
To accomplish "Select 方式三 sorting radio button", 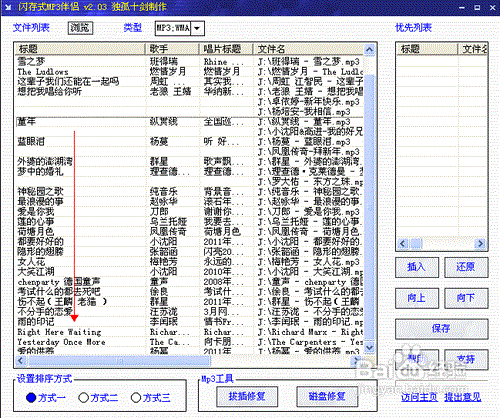I will point(136,397).
